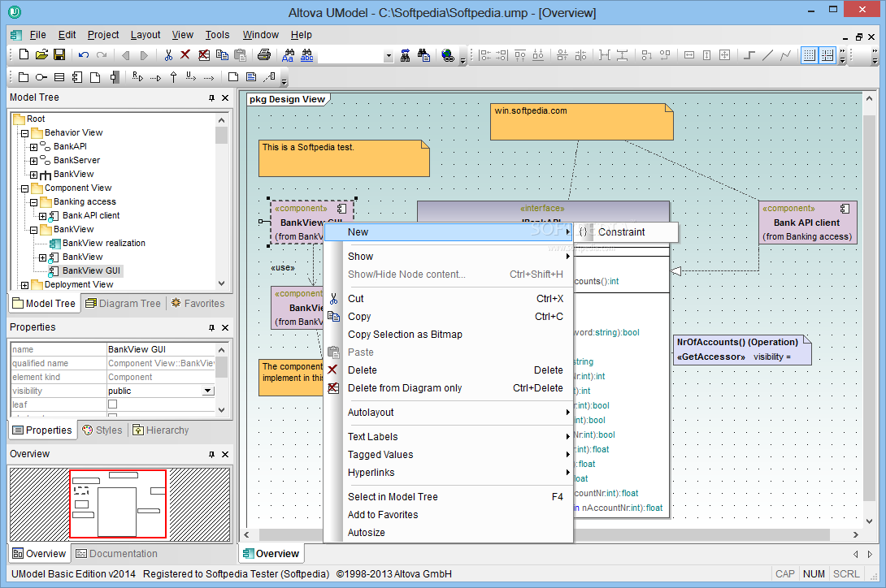This screenshot has width=886, height=588.
Task: Pin the Model Tree panel
Action: [211, 97]
